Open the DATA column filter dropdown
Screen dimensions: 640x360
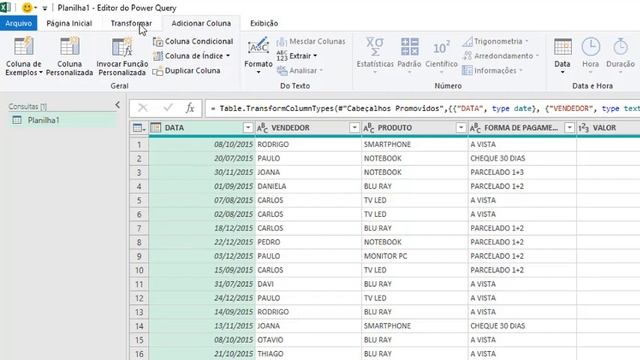pyautogui.click(x=248, y=128)
